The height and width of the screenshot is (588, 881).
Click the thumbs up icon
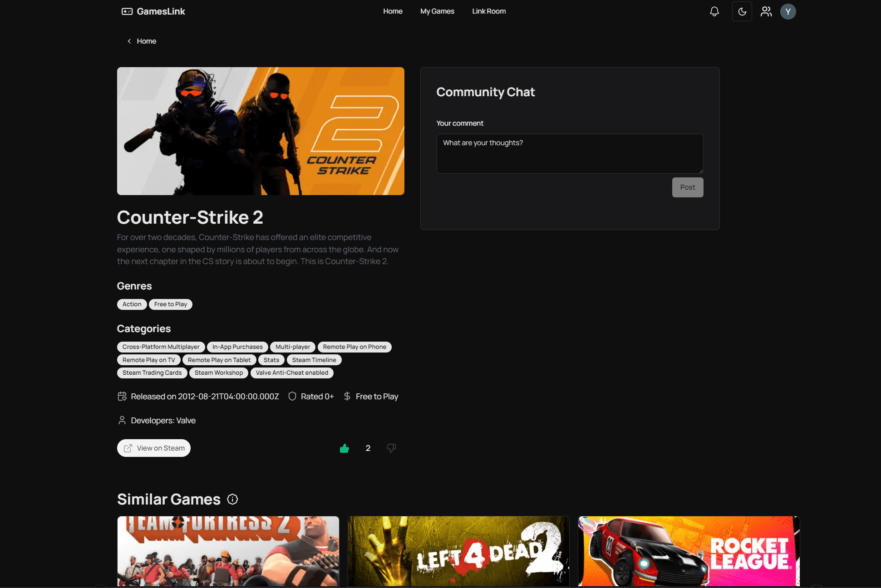point(345,447)
